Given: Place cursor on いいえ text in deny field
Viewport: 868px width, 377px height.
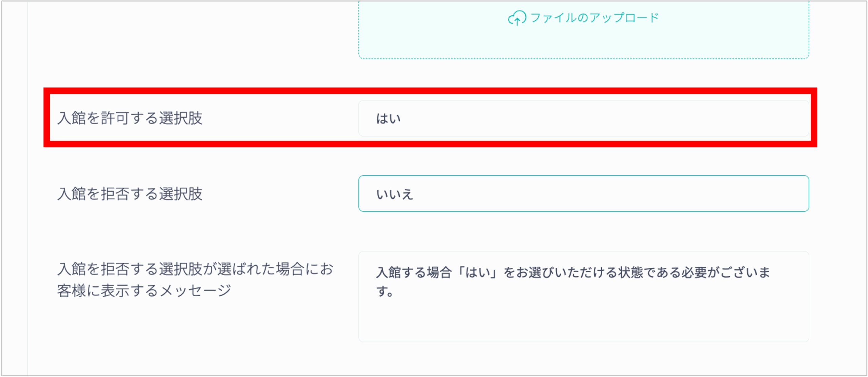Looking at the screenshot, I should [x=394, y=194].
